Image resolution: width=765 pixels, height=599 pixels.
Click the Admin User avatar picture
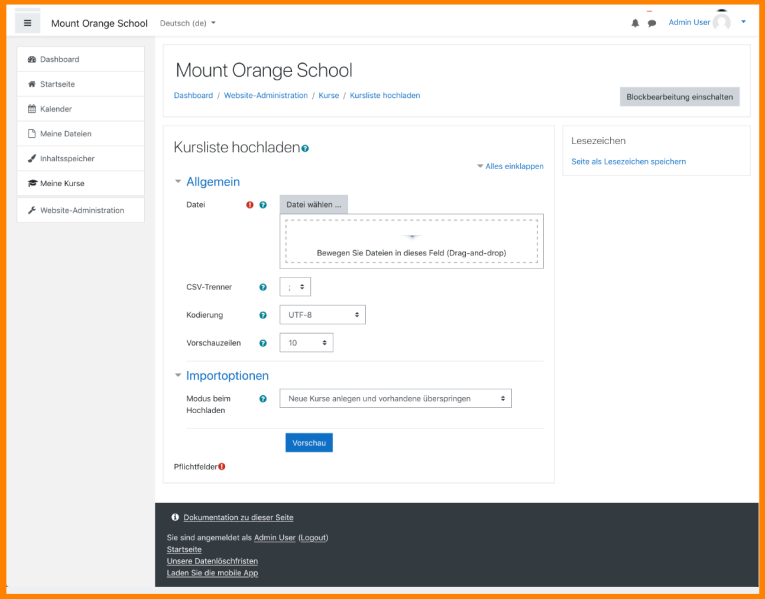[722, 22]
